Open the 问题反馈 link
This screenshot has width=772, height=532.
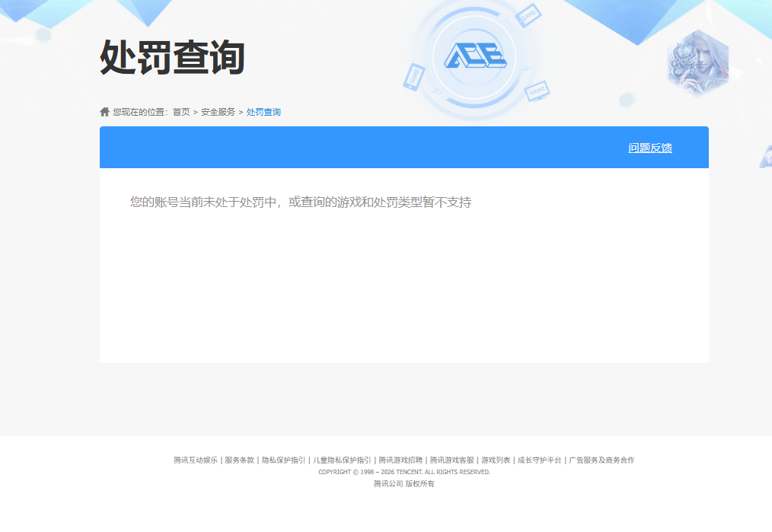650,148
